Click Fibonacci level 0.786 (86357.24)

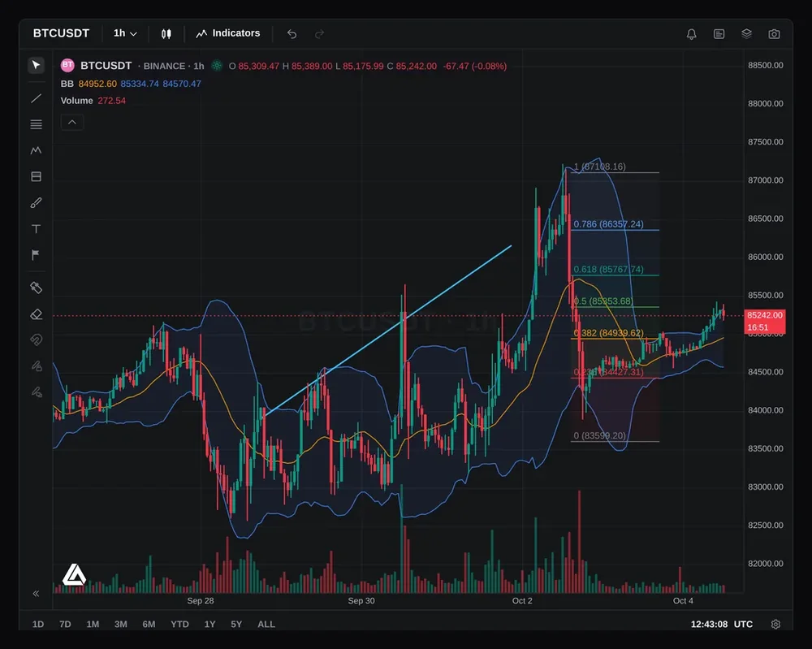click(x=608, y=224)
